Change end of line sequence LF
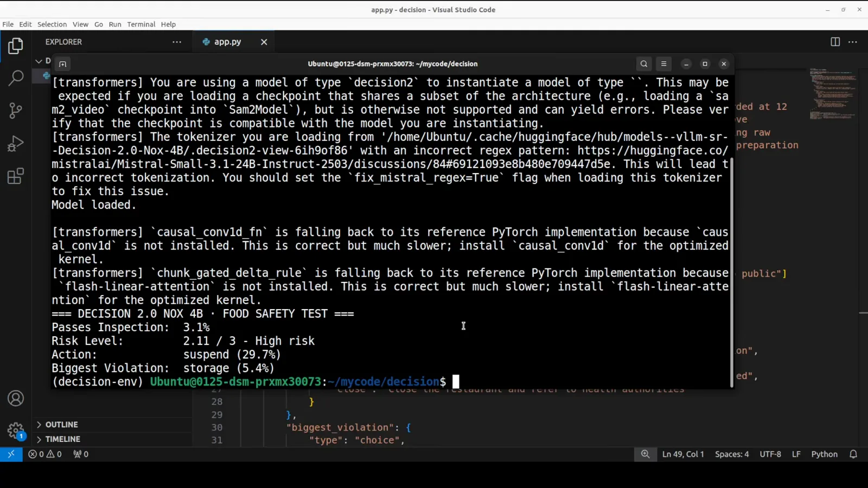Viewport: 868px width, 488px height. (x=796, y=454)
